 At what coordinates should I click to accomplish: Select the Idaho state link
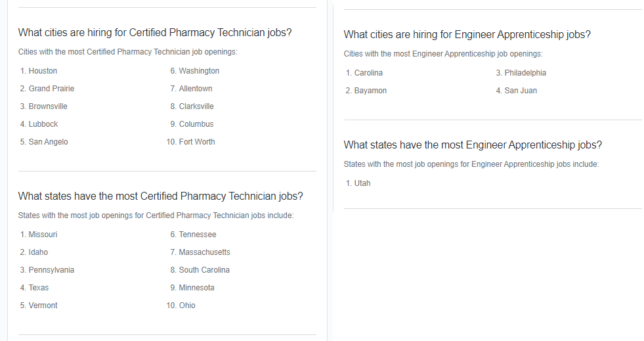point(38,252)
